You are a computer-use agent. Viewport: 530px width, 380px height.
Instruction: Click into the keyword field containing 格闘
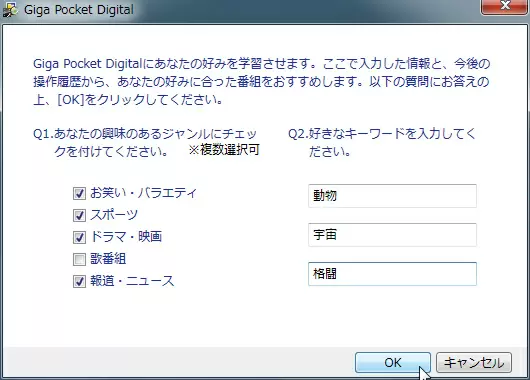(392, 274)
